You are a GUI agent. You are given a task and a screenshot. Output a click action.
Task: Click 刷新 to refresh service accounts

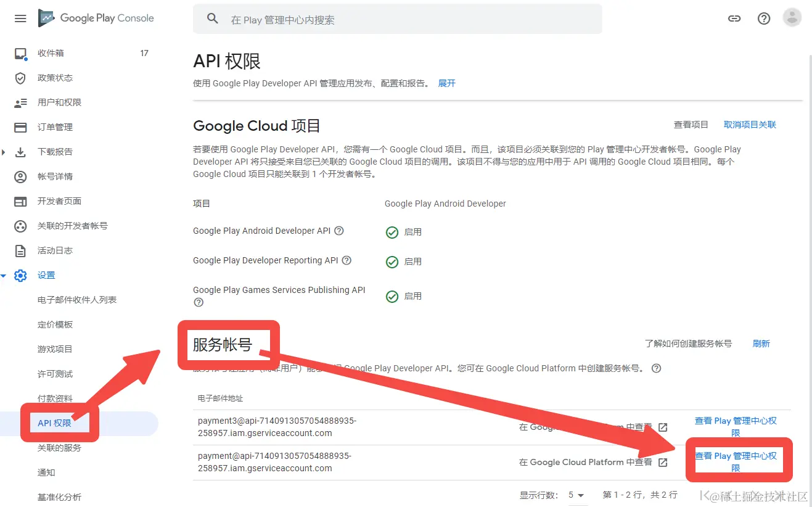pyautogui.click(x=761, y=344)
